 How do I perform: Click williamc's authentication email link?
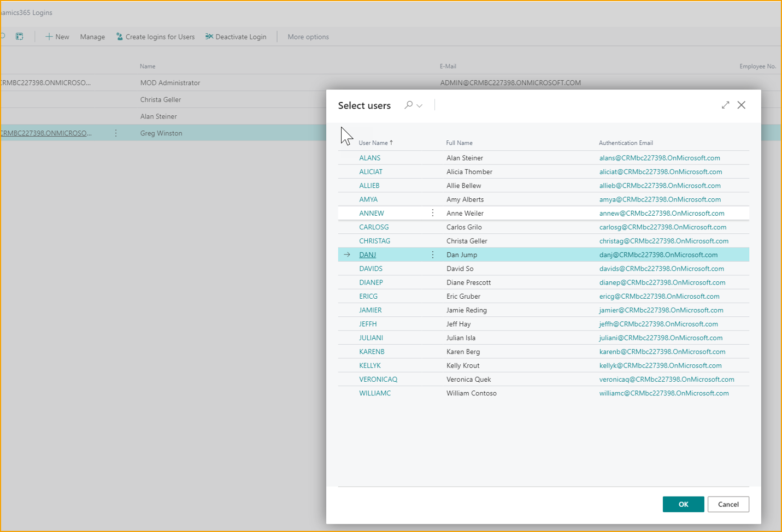coord(664,393)
